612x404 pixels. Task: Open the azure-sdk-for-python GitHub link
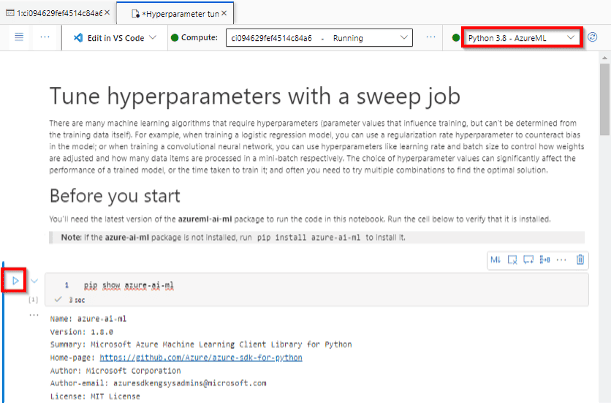click(201, 358)
